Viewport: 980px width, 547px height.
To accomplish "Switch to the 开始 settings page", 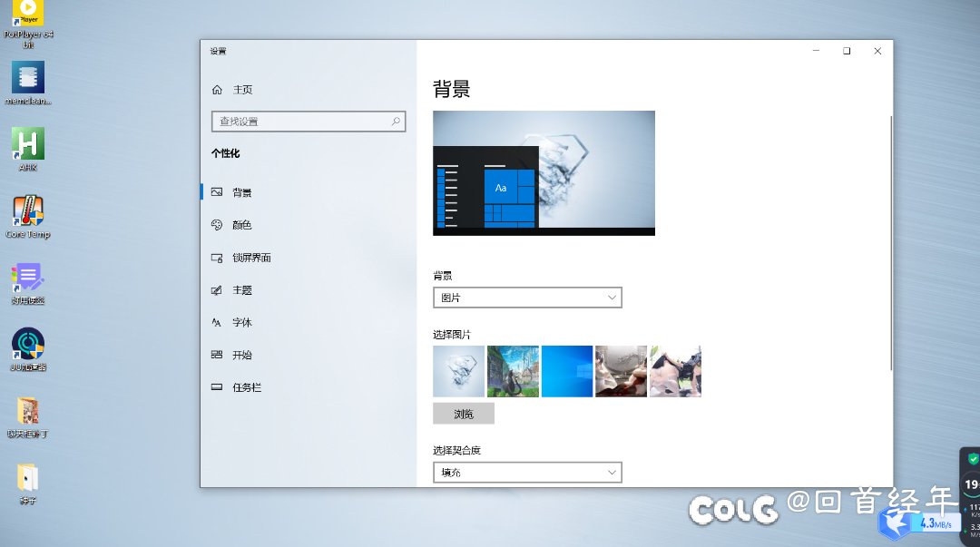I will [241, 355].
